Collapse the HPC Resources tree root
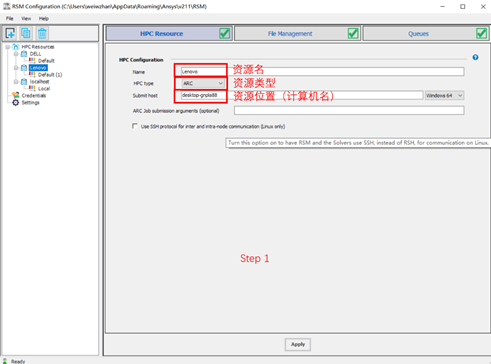 click(x=8, y=47)
